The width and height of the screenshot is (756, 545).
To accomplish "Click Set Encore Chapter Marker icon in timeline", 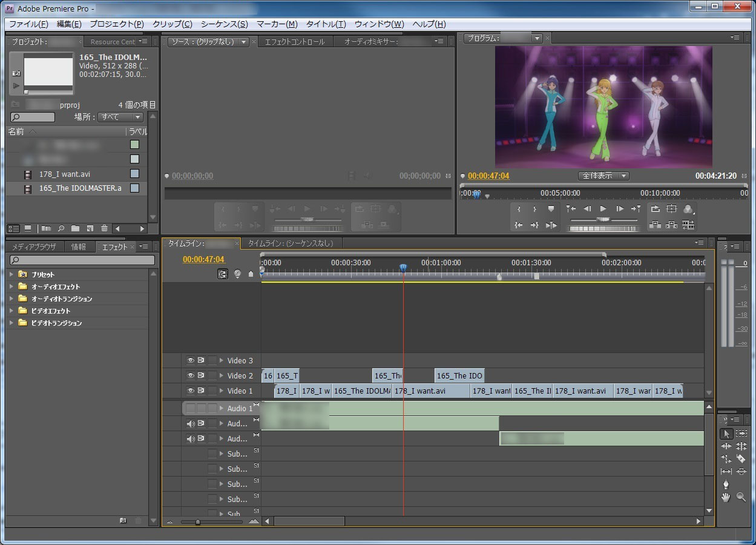I will pyautogui.click(x=237, y=274).
